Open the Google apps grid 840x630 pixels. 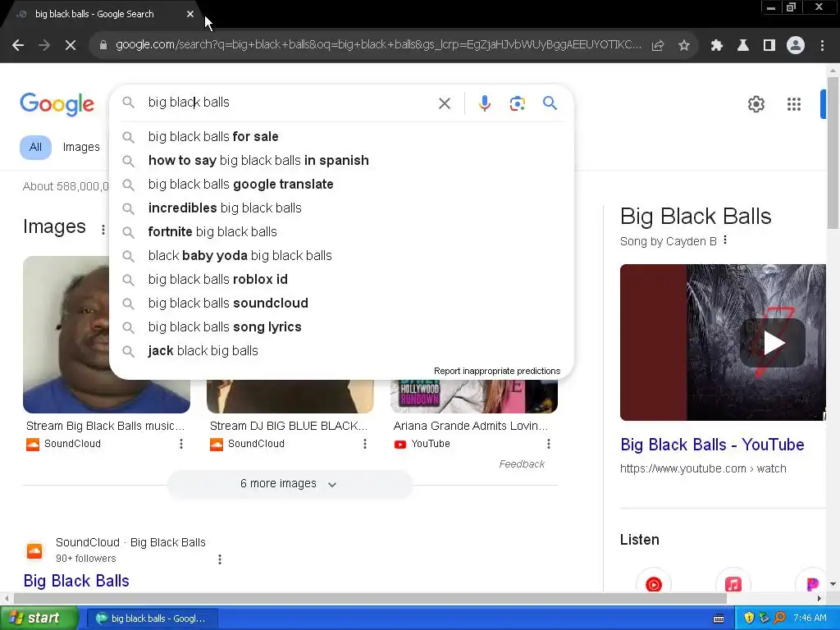pyautogui.click(x=794, y=104)
